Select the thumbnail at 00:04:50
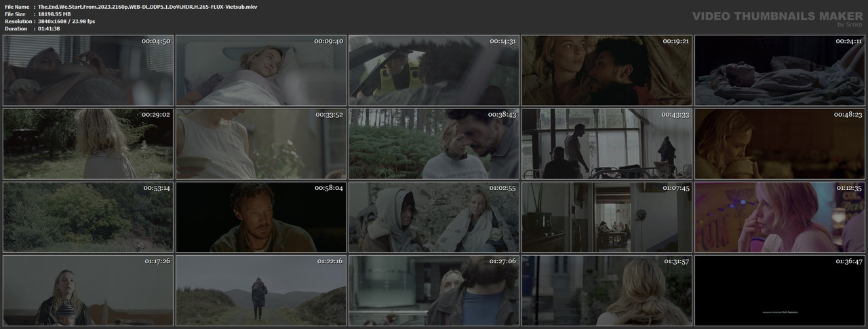 point(87,71)
